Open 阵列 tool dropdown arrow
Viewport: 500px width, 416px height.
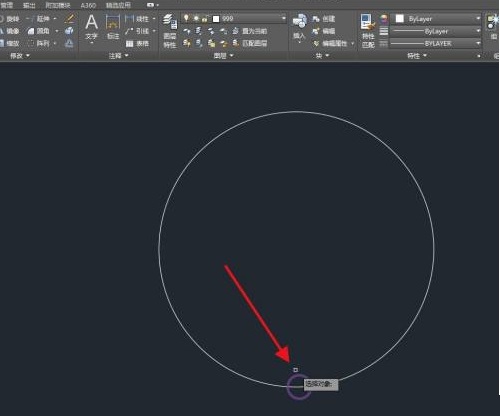click(55, 43)
